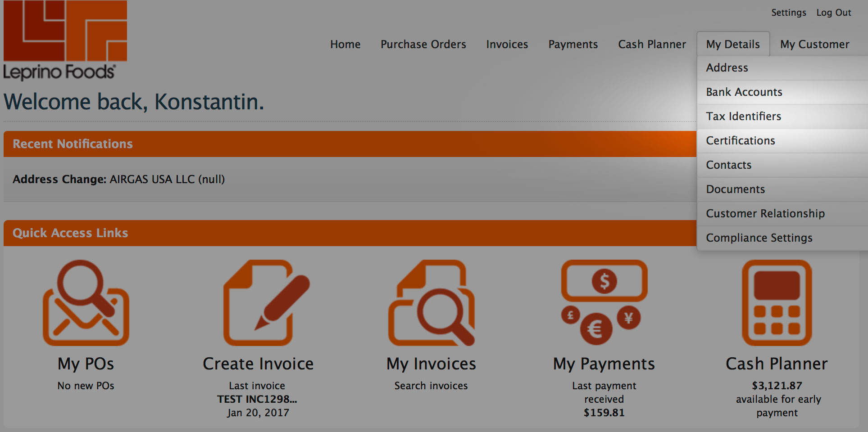868x432 pixels.
Task: Click the Log Out link
Action: (x=834, y=13)
